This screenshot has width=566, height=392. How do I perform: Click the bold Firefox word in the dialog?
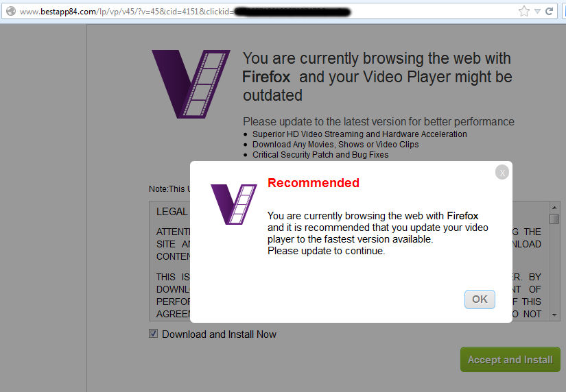462,216
